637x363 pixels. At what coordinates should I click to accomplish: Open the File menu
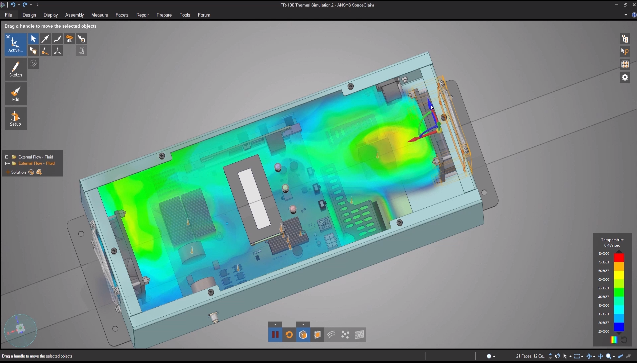point(8,15)
